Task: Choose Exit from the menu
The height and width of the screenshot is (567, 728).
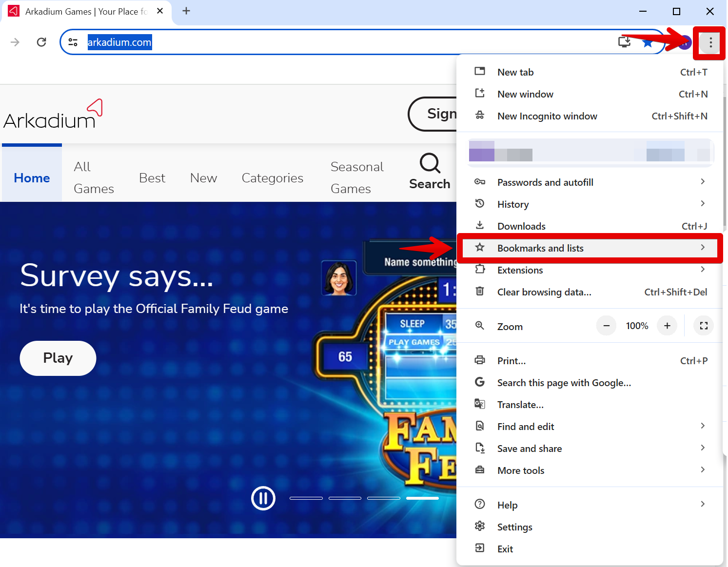Action: coord(590,549)
